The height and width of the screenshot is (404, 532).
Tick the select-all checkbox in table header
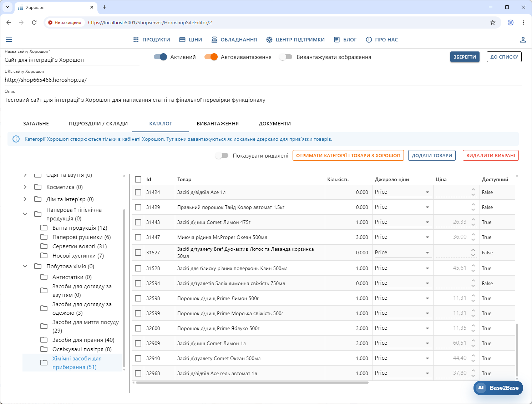pyautogui.click(x=138, y=179)
